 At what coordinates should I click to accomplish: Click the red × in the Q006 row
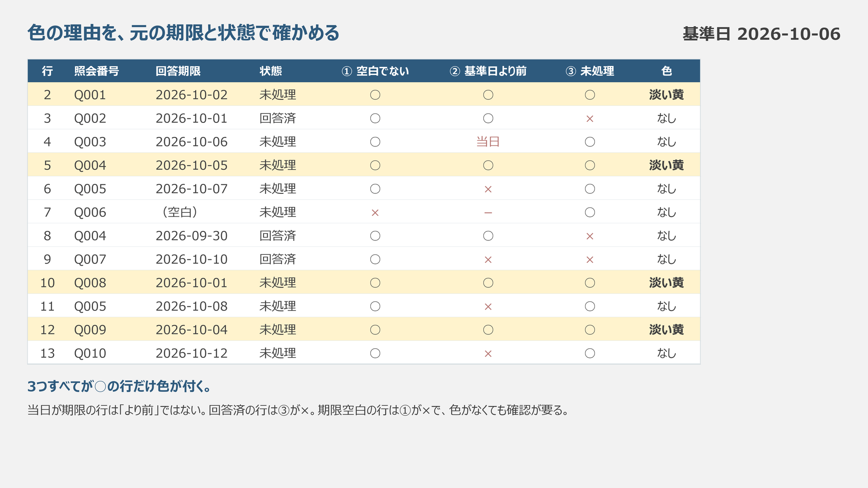coord(375,213)
